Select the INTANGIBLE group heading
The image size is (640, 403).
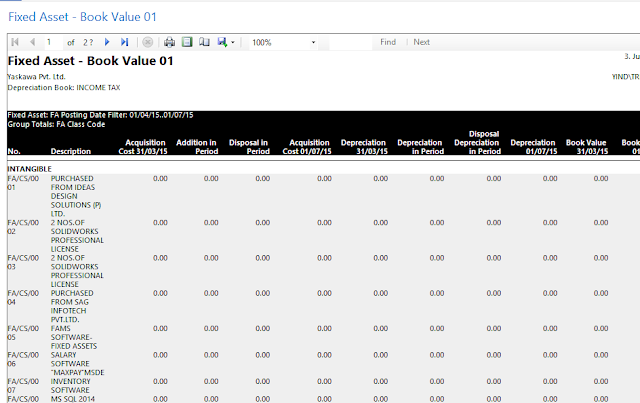coord(29,169)
